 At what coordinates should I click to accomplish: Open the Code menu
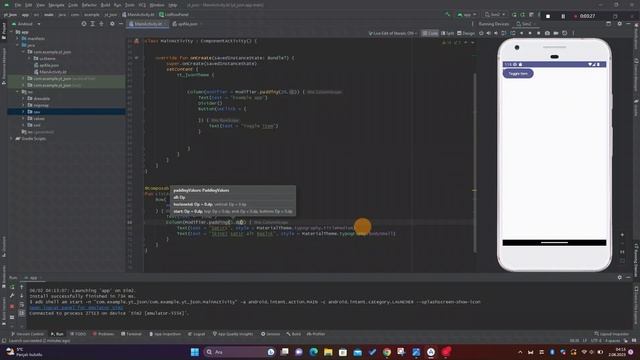[73, 5]
